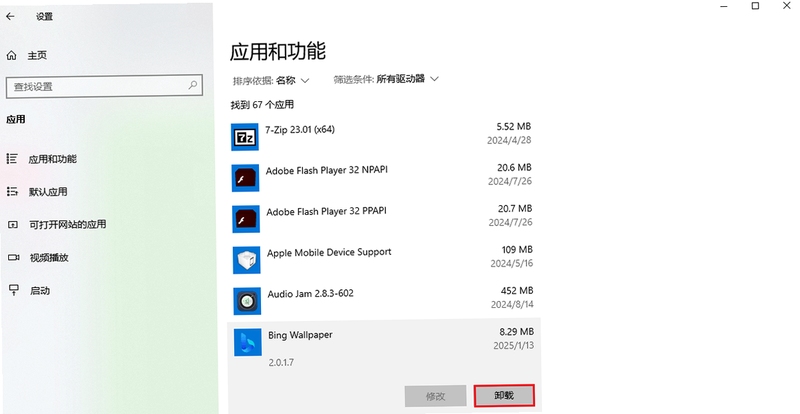Click the Adobe Flash Player PPAPI icon
This screenshot has width=800, height=414.
coord(246,219)
